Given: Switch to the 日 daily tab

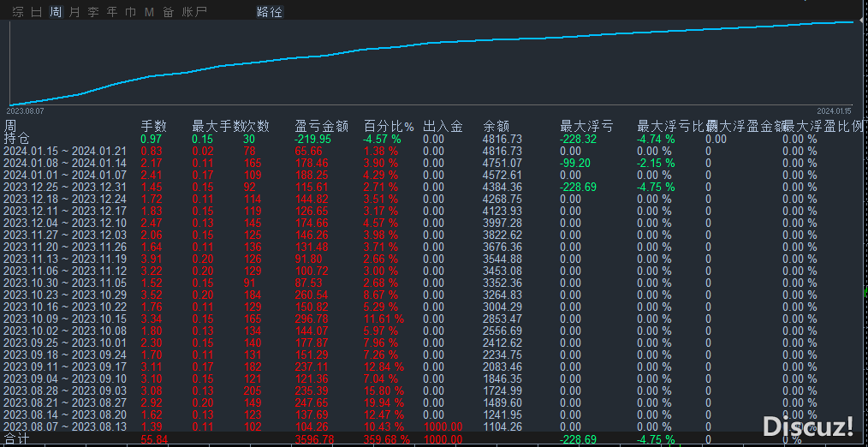Looking at the screenshot, I should pos(37,12).
